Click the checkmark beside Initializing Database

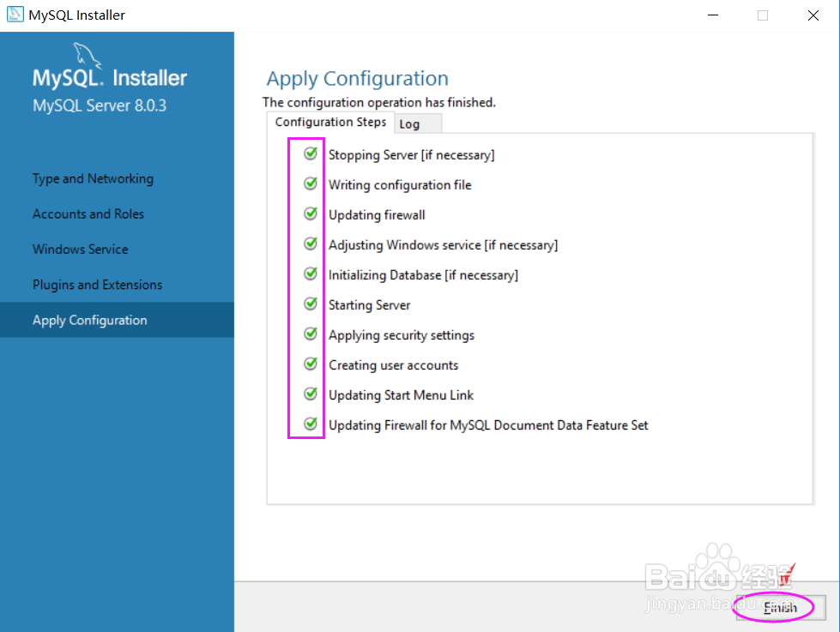click(308, 273)
